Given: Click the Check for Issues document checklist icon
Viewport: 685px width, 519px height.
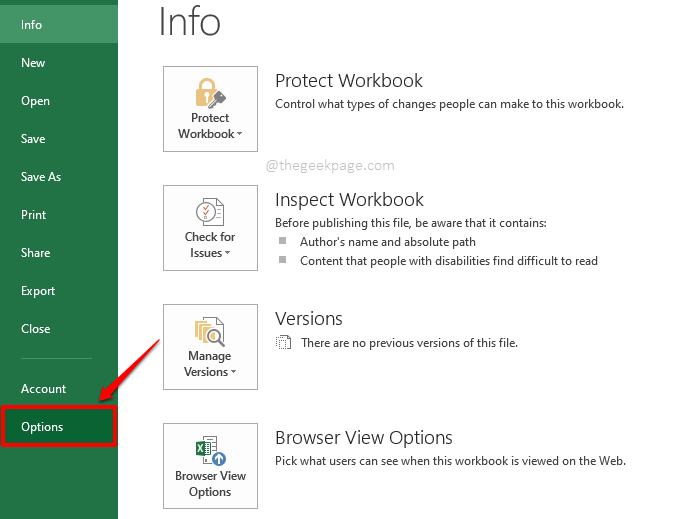Looking at the screenshot, I should point(210,213).
